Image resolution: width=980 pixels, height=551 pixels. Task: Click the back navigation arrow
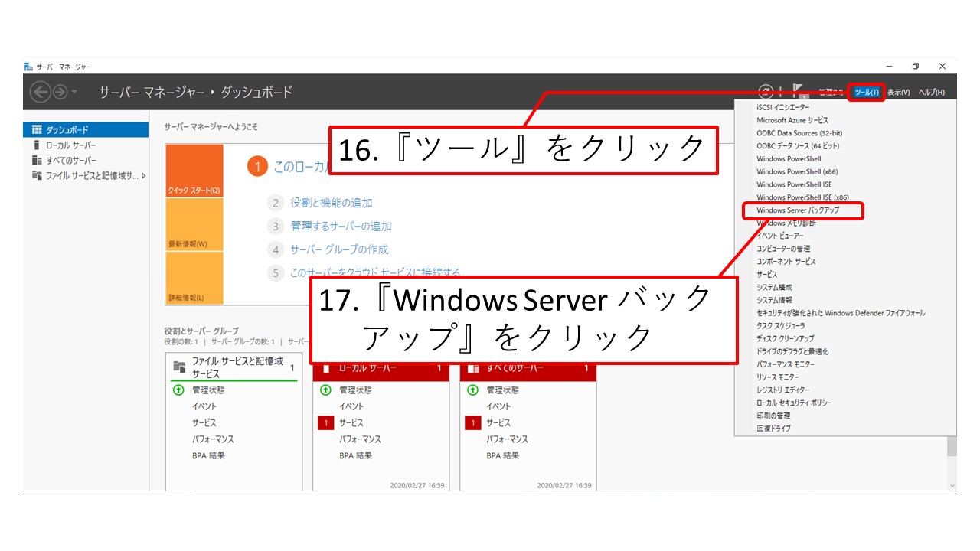(40, 93)
